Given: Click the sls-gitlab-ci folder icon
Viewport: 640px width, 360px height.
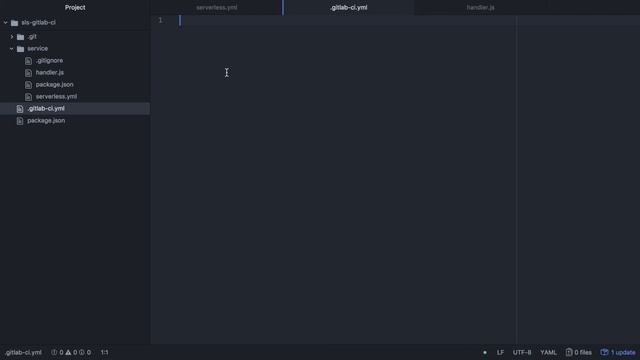Looking at the screenshot, I should tap(15, 23).
